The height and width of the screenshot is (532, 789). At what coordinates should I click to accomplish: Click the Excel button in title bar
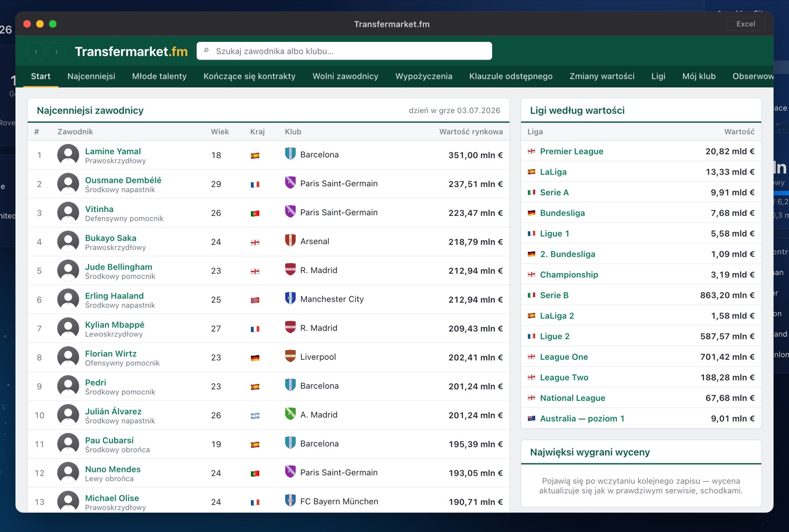[746, 24]
